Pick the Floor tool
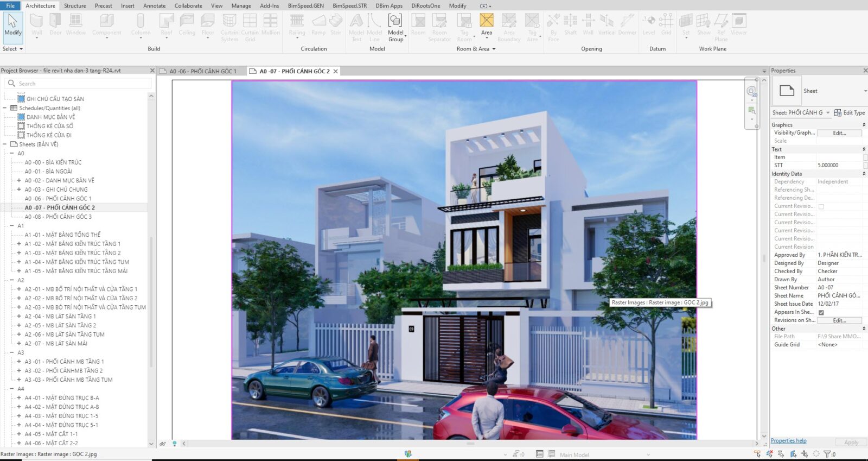 (x=208, y=26)
